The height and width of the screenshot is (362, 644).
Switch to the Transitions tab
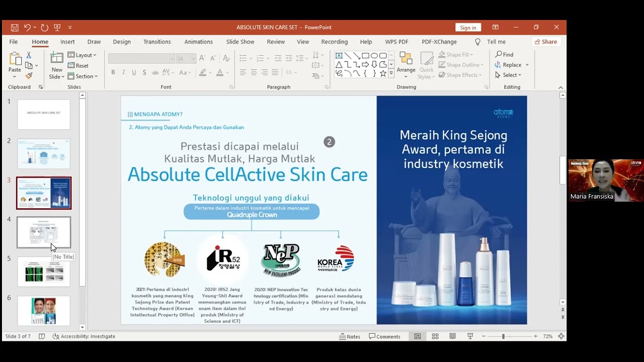(x=157, y=42)
